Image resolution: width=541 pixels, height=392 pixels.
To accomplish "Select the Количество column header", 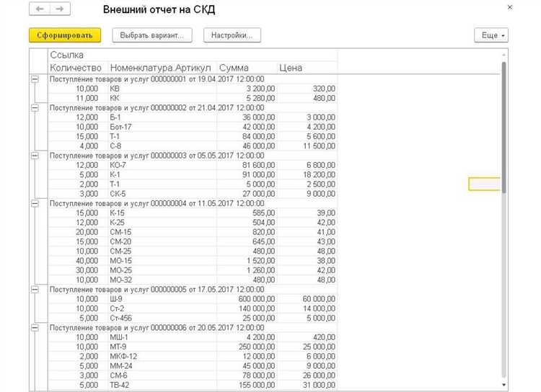I will [x=78, y=68].
